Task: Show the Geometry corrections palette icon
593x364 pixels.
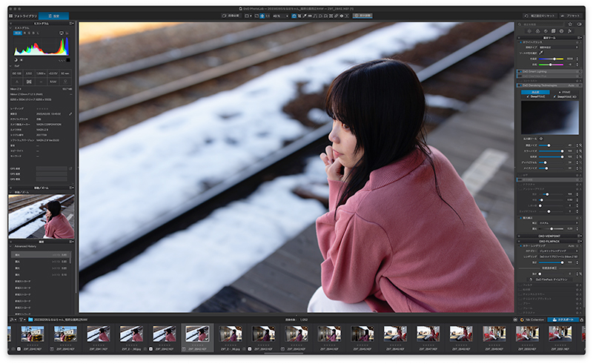Action: pyautogui.click(x=553, y=31)
